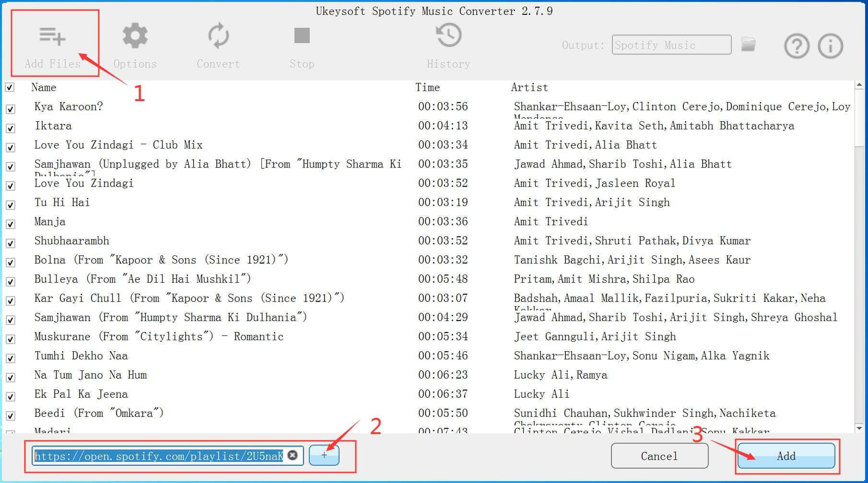
Task: Select the song title Tumhi Dekho Naa
Action: tap(81, 356)
